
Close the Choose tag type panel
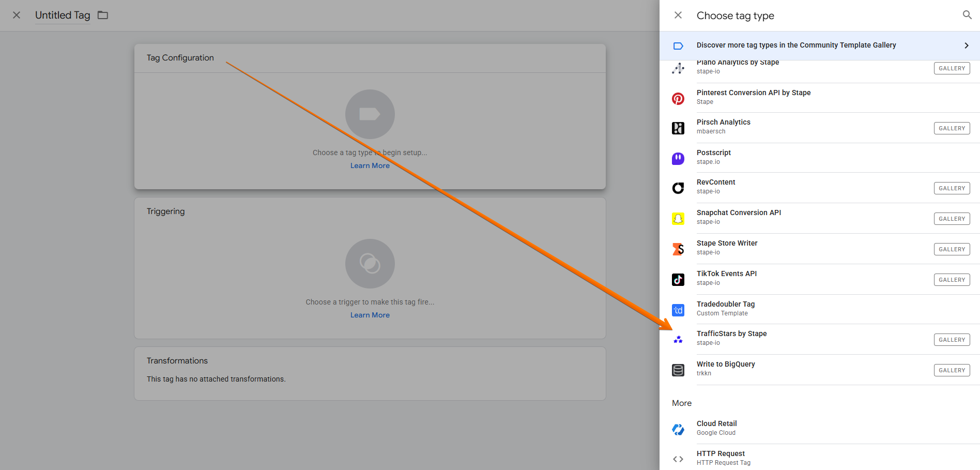[x=678, y=15]
